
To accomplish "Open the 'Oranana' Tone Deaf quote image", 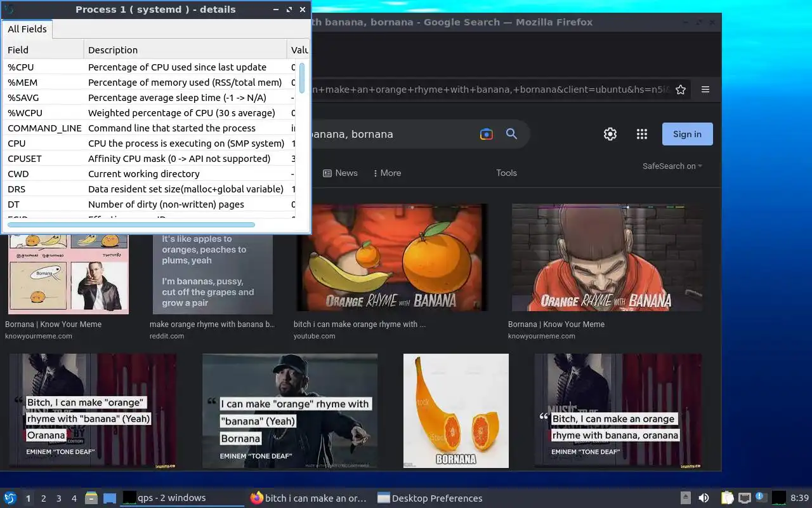I will [93, 411].
